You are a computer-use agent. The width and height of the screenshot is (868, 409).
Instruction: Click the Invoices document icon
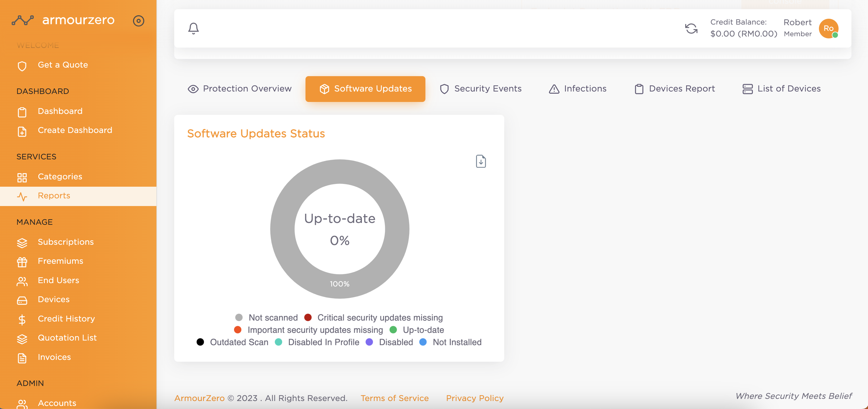coord(22,358)
